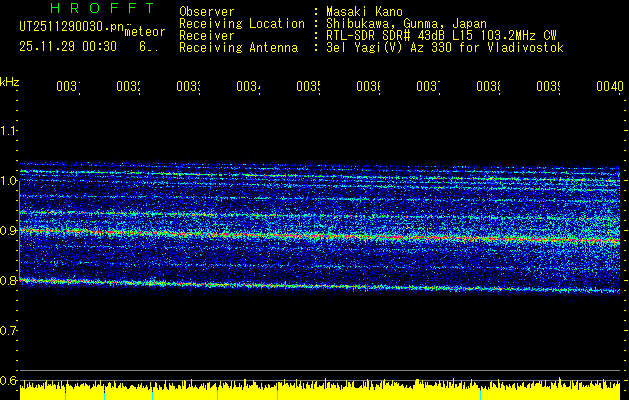Click the 1.0 kHz frequency axis label
Viewport: 629px width, 400px height.
click(8, 181)
